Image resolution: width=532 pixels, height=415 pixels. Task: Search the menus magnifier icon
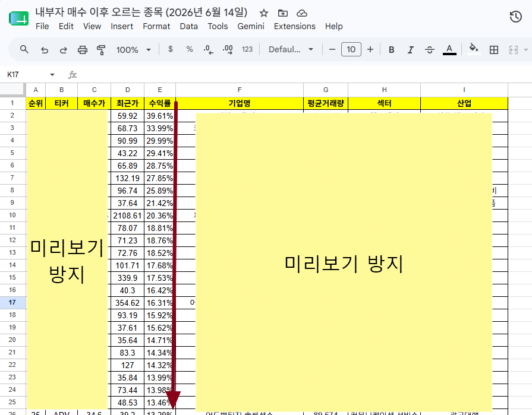click(24, 49)
